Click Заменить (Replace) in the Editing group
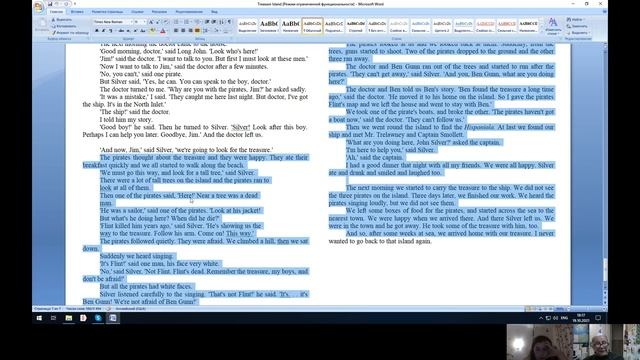 pyautogui.click(x=577, y=26)
